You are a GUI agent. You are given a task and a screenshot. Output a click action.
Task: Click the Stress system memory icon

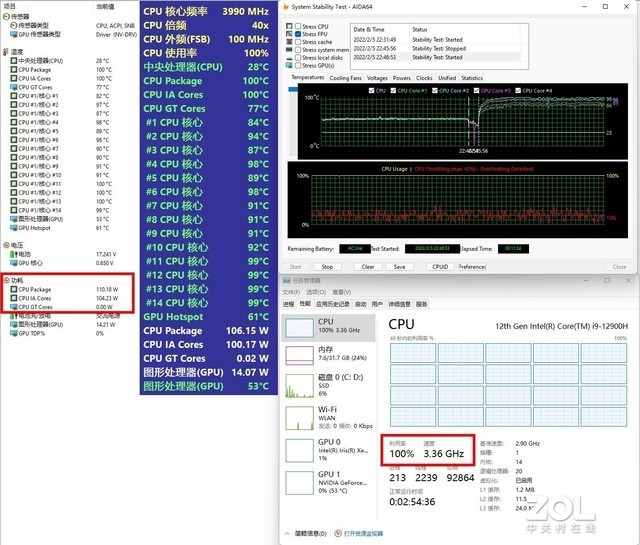[289, 49]
